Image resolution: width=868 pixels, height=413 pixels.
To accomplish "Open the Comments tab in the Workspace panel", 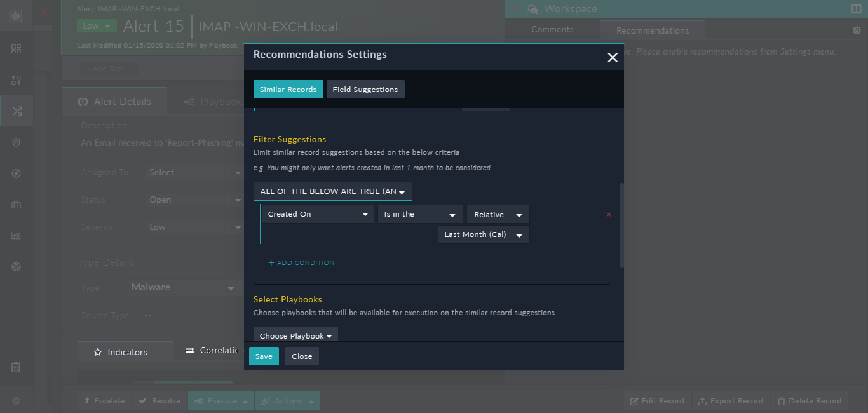I will pos(552,29).
